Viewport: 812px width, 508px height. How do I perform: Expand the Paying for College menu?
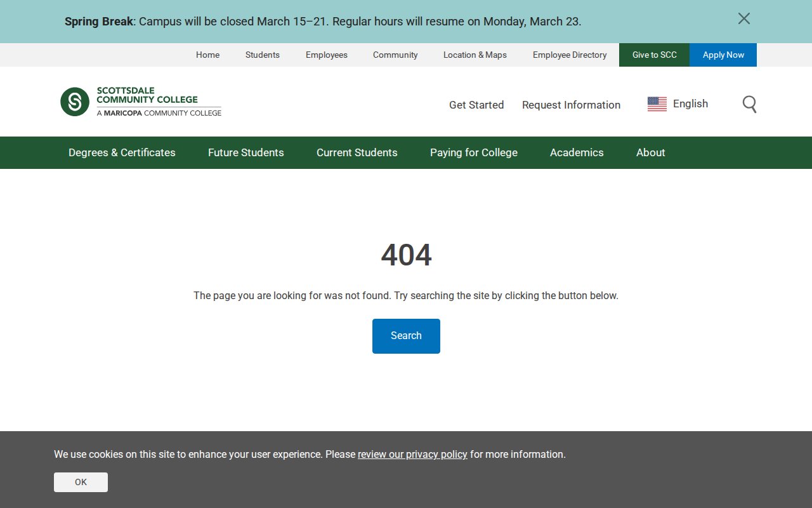(x=473, y=152)
